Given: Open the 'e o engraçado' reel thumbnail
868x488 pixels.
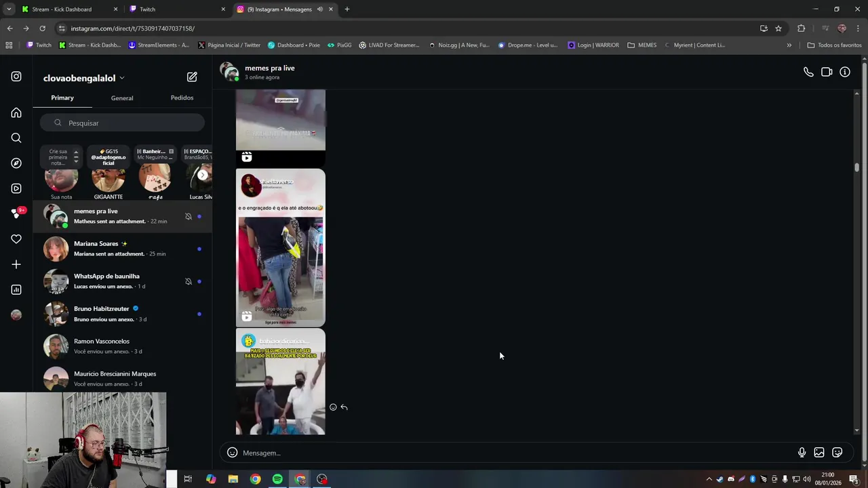Looking at the screenshot, I should pyautogui.click(x=281, y=247).
